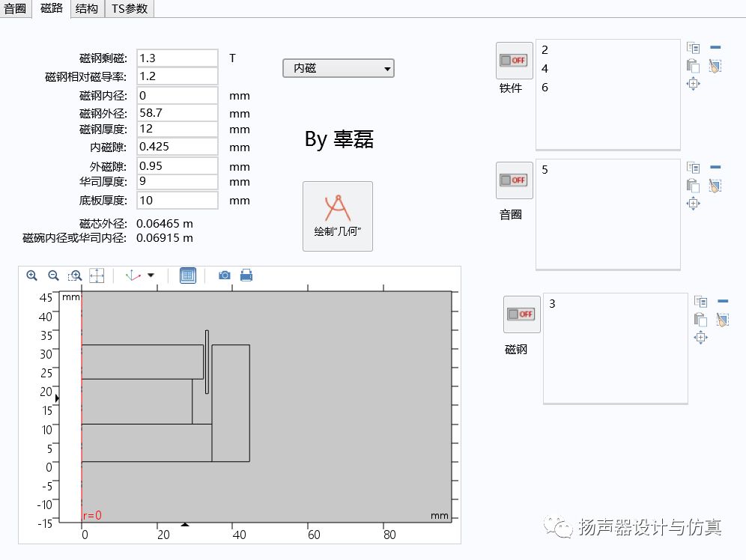Image resolution: width=746 pixels, height=560 pixels.
Task: Toggle the 铁件 selection OFF switch
Action: pyautogui.click(x=514, y=61)
